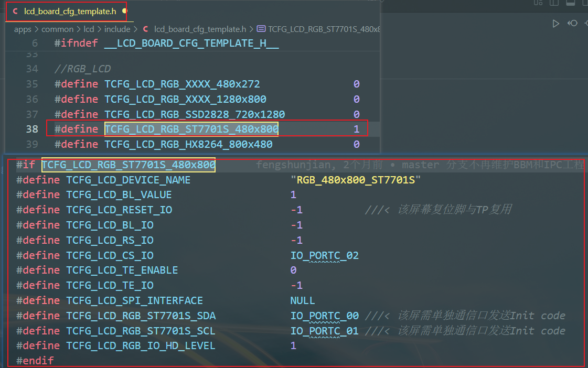The width and height of the screenshot is (588, 368).
Task: Click macro TCFG_LCD_RGB_XXXX_1280x800
Action: [x=185, y=99]
